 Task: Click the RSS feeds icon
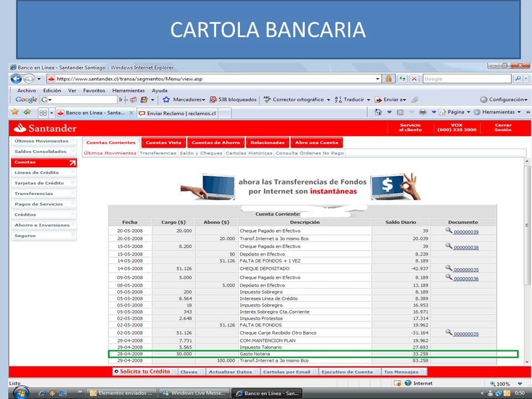400,112
